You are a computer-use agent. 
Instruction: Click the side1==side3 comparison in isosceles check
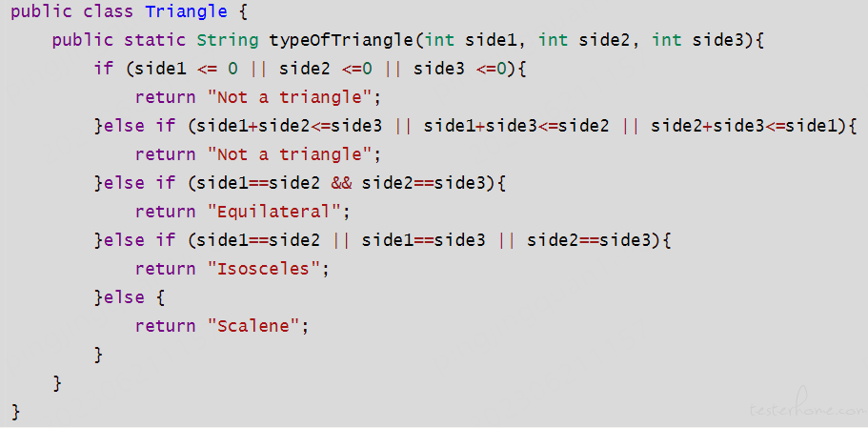click(423, 240)
